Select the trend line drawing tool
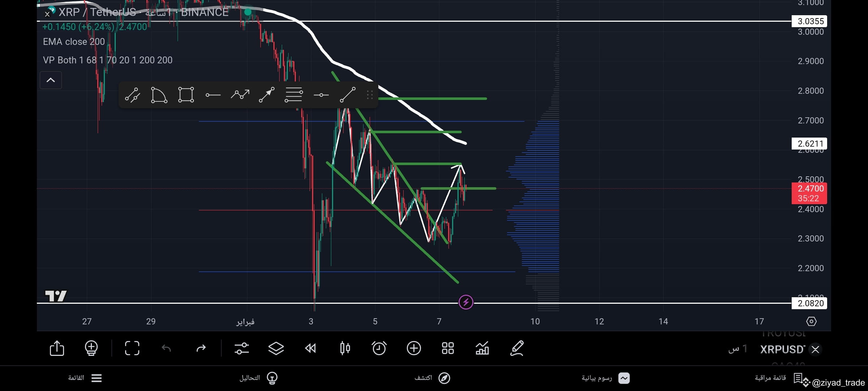The height and width of the screenshot is (391, 868). coord(348,94)
